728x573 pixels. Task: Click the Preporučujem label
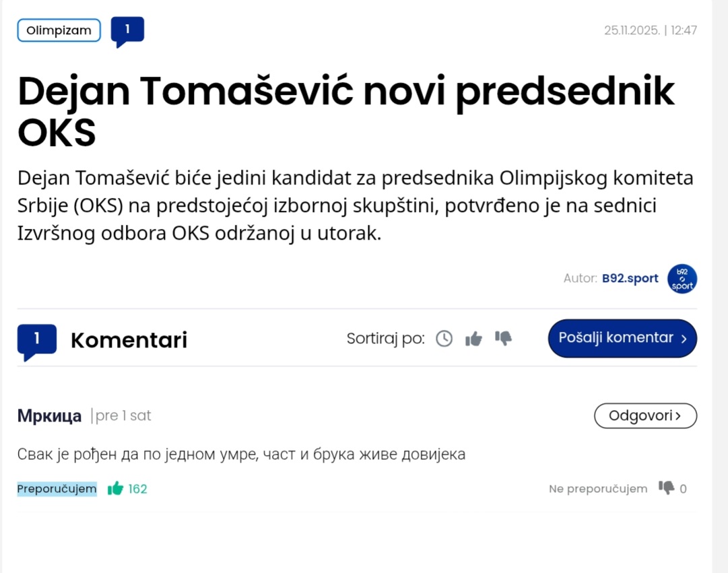click(57, 489)
